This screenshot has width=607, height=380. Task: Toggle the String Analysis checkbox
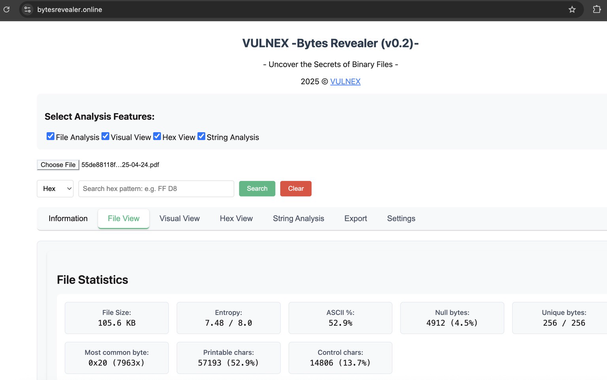pyautogui.click(x=201, y=136)
